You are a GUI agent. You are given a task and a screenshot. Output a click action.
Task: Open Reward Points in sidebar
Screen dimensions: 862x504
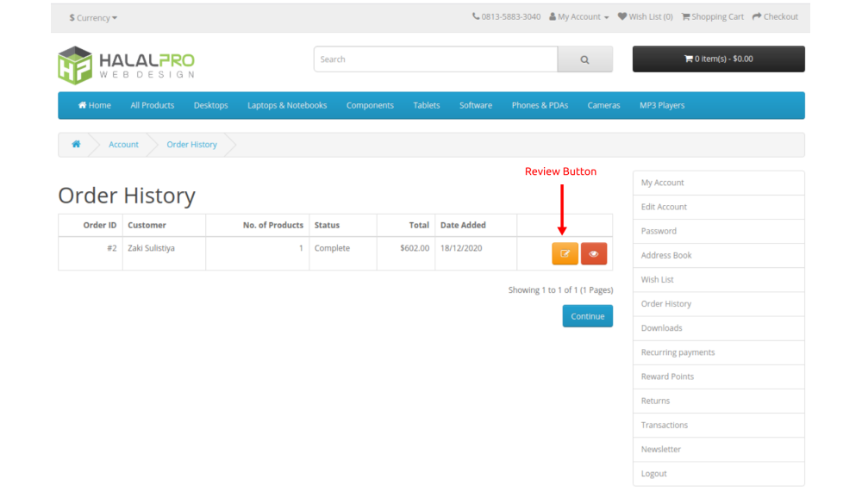click(x=667, y=376)
